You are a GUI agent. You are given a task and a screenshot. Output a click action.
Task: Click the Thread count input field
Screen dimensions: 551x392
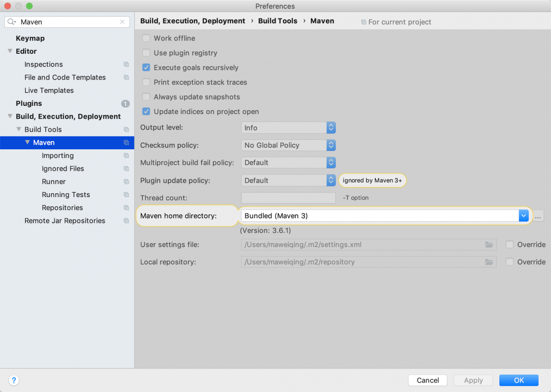pos(288,198)
